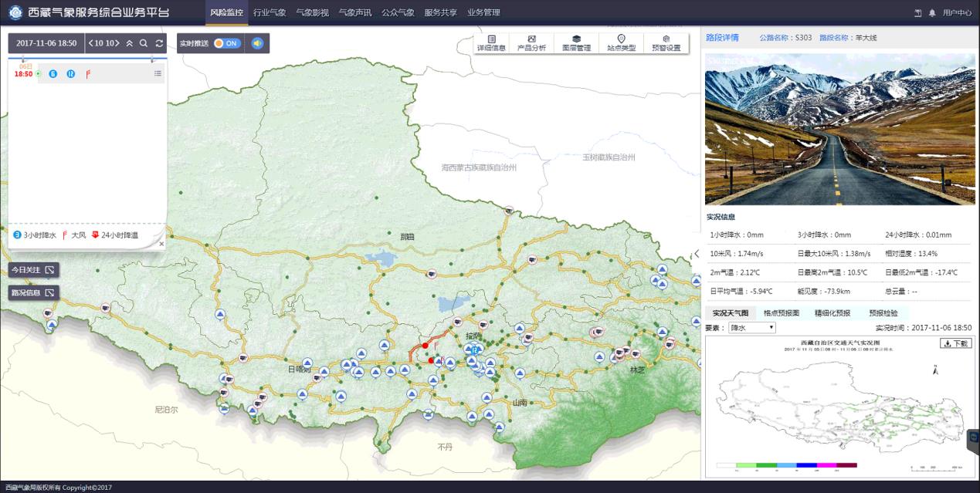Open the 要素 降水 dropdown
This screenshot has height=493, width=980.
pyautogui.click(x=751, y=328)
